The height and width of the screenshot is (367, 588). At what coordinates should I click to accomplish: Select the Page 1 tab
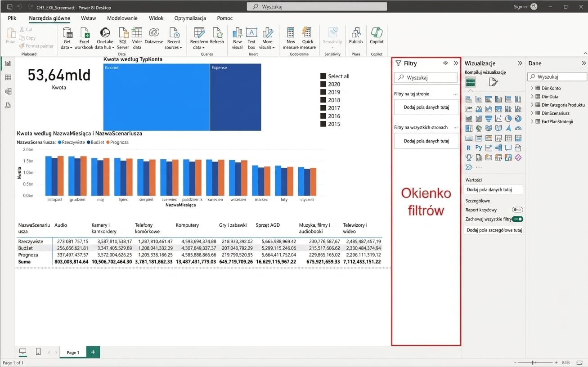[x=73, y=352]
